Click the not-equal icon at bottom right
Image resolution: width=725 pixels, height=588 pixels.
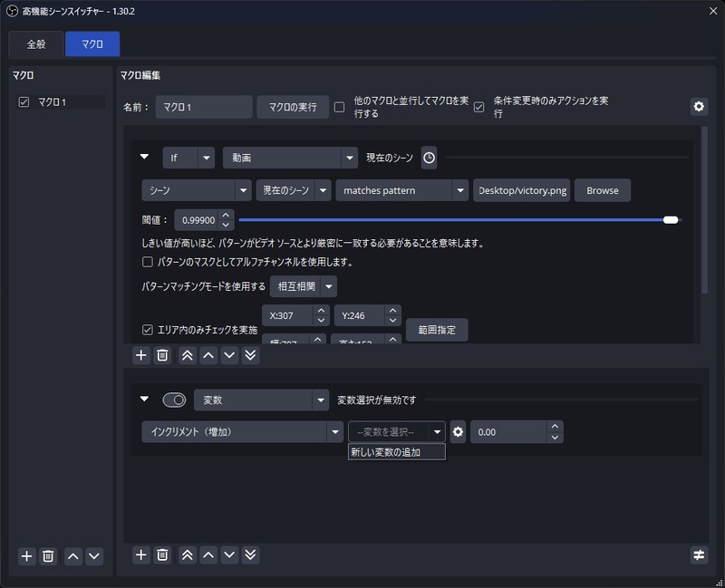[x=699, y=554]
